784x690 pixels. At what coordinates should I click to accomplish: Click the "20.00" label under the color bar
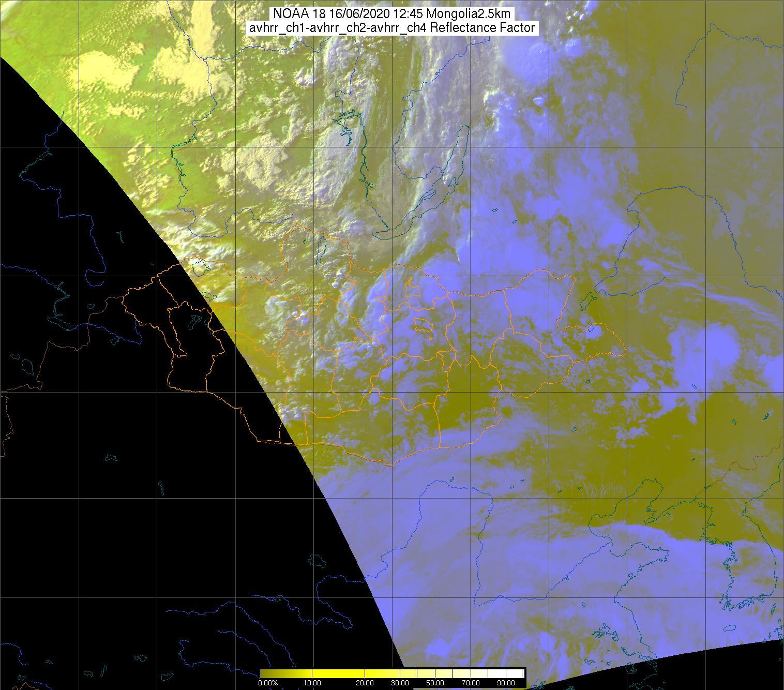pyautogui.click(x=365, y=684)
